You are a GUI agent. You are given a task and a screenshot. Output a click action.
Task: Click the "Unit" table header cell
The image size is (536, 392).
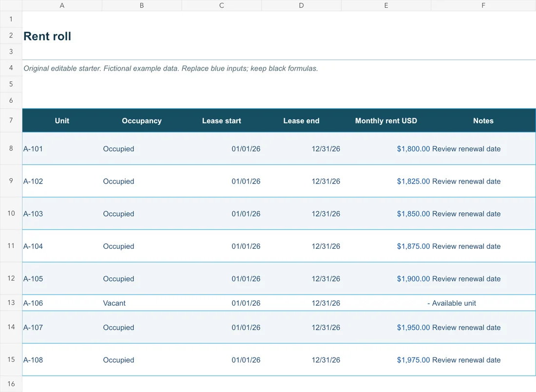point(62,121)
